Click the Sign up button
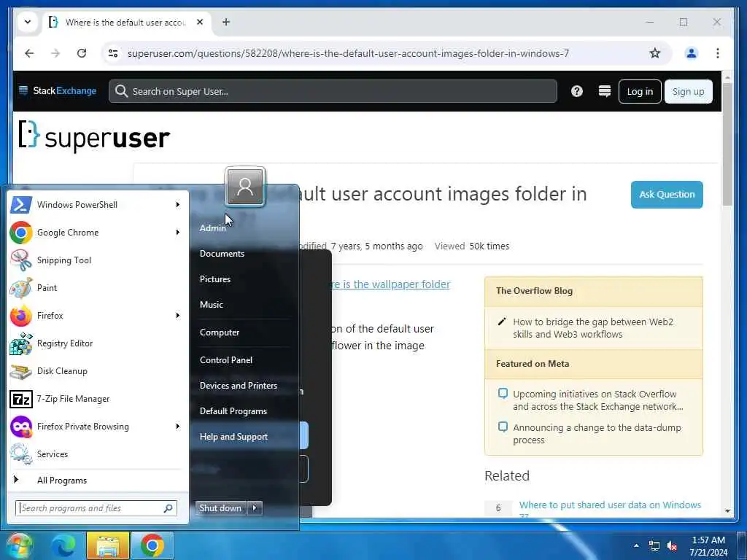Screen dimensions: 747x560 point(688,91)
